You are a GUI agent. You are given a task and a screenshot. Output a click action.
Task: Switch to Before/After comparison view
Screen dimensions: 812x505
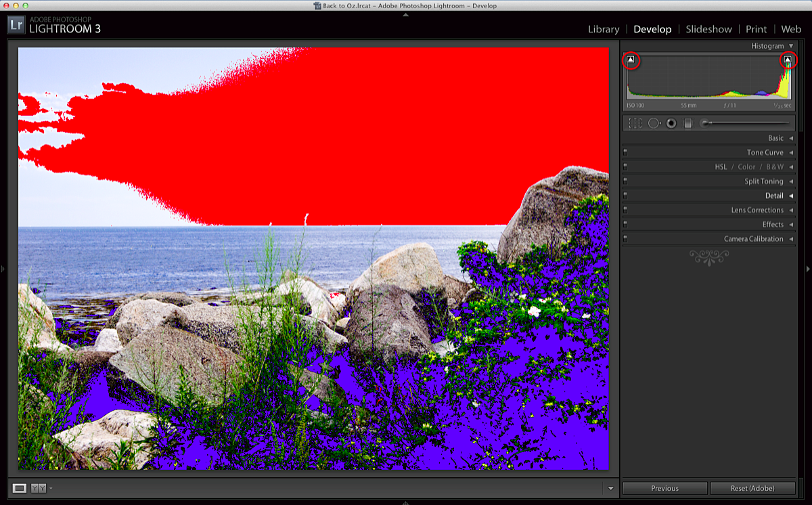[39, 488]
